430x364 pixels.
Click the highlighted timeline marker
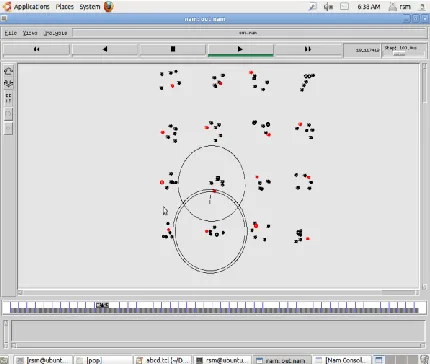[x=102, y=305]
